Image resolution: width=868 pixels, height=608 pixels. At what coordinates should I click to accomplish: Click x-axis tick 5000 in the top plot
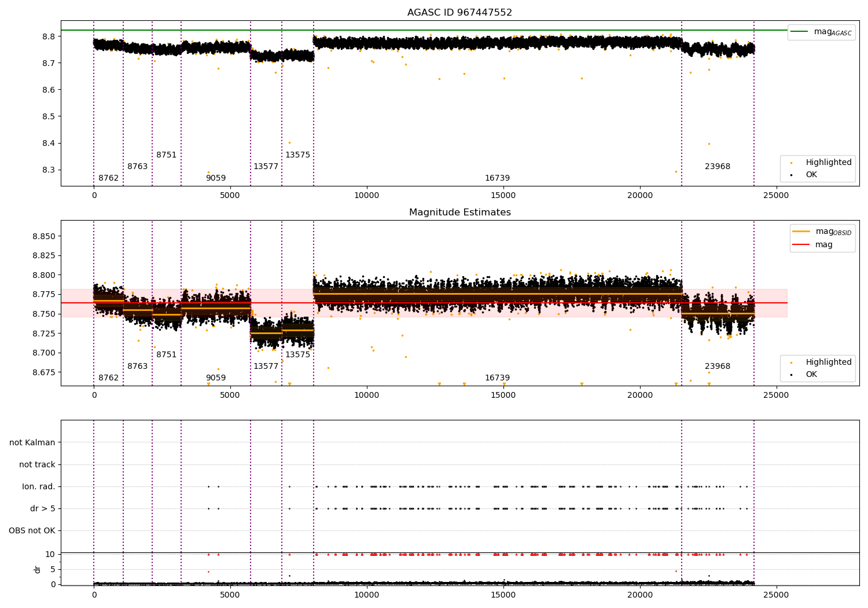pyautogui.click(x=230, y=195)
